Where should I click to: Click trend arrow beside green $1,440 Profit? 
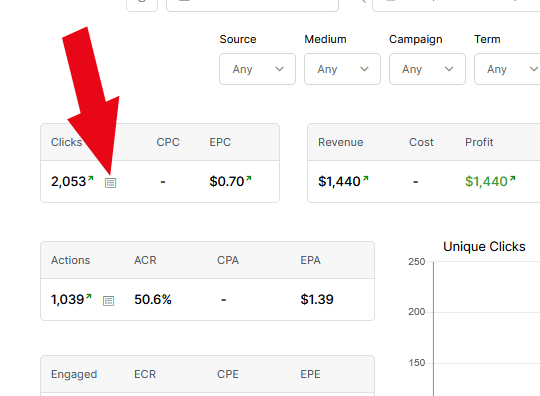coord(512,178)
